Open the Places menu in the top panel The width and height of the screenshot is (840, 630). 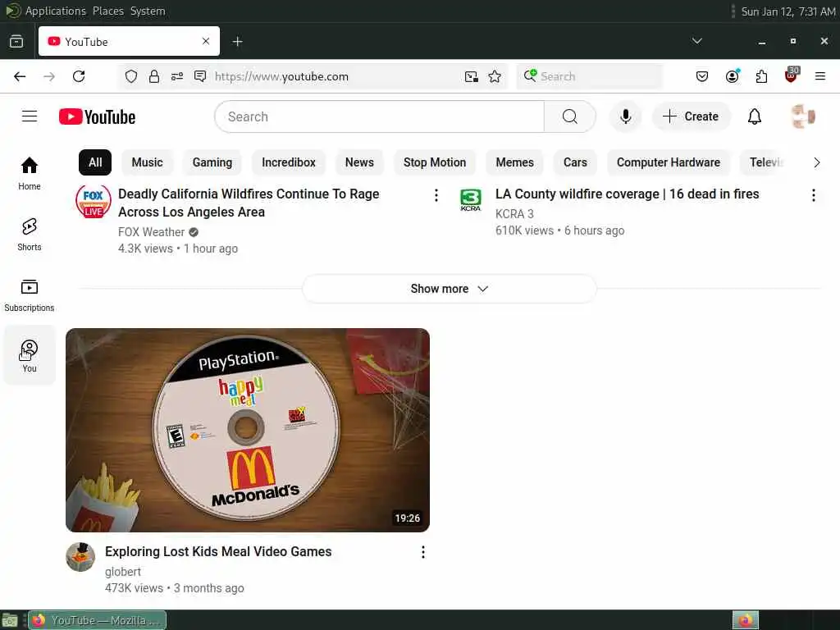107,11
